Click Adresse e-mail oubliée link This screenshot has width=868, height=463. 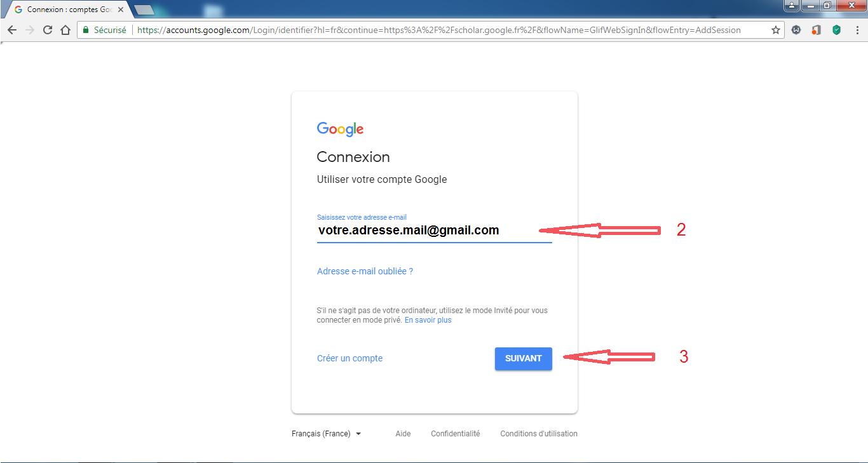tap(365, 271)
